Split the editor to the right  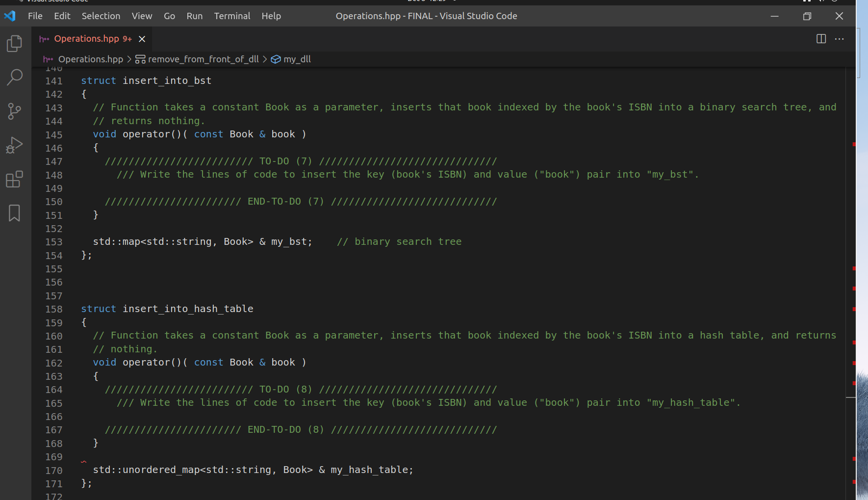(x=821, y=39)
